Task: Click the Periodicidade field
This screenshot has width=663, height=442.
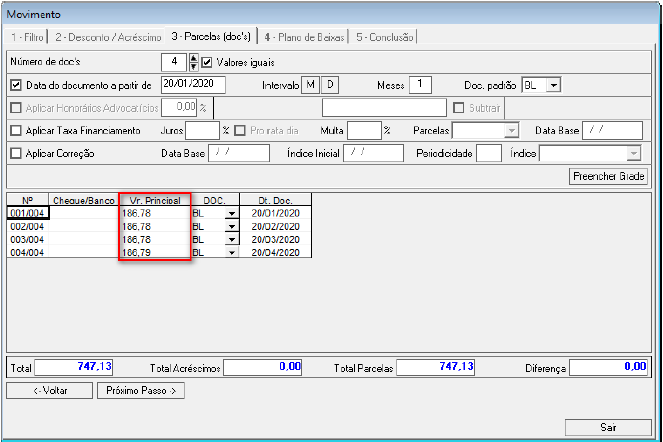Action: click(489, 153)
